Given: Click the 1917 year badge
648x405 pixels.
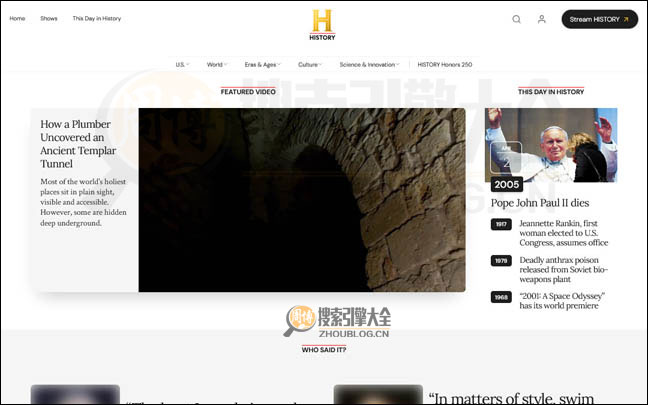Looking at the screenshot, I should click(x=501, y=224).
